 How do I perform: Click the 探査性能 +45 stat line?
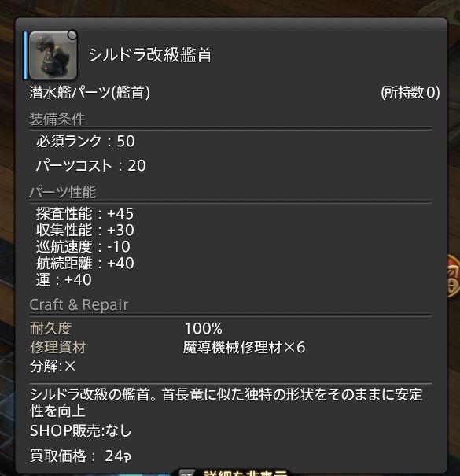(85, 213)
